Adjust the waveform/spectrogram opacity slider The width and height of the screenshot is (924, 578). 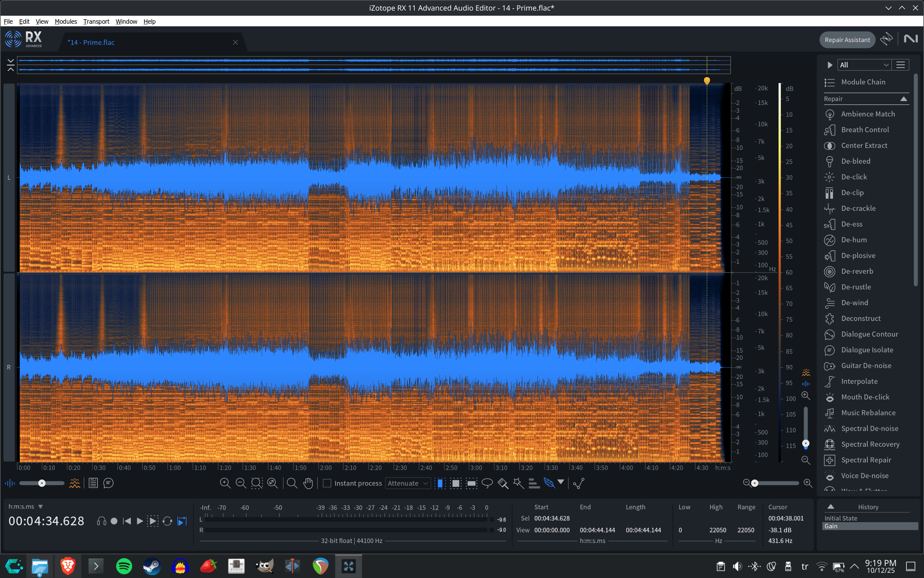pyautogui.click(x=42, y=483)
